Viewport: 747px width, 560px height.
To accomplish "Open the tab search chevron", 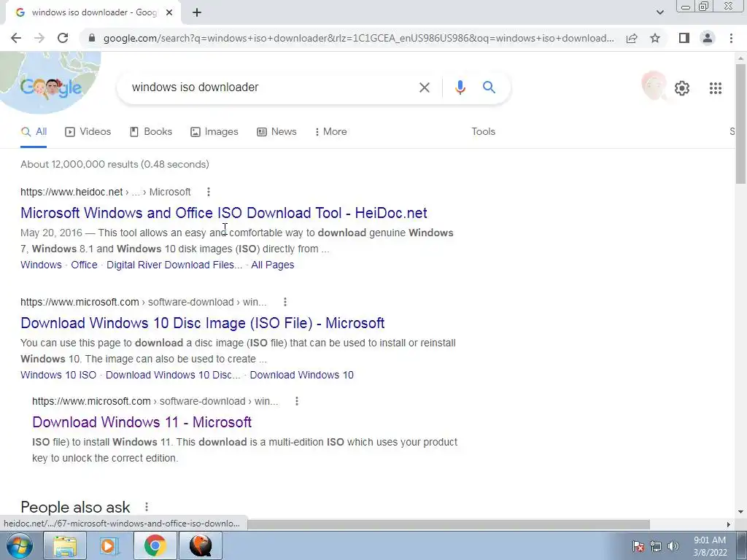I will 659,12.
